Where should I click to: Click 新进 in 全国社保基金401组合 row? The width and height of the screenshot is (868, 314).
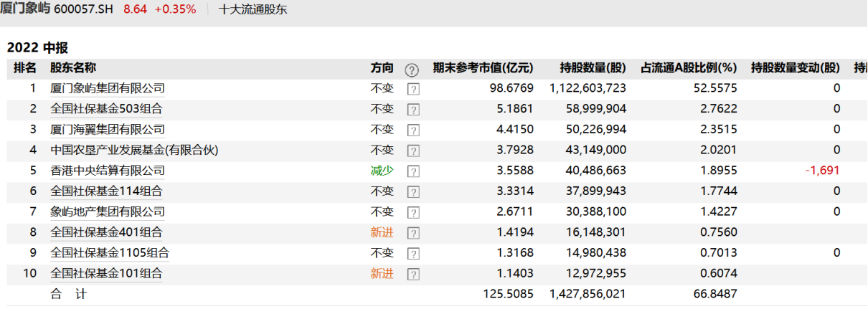[382, 232]
